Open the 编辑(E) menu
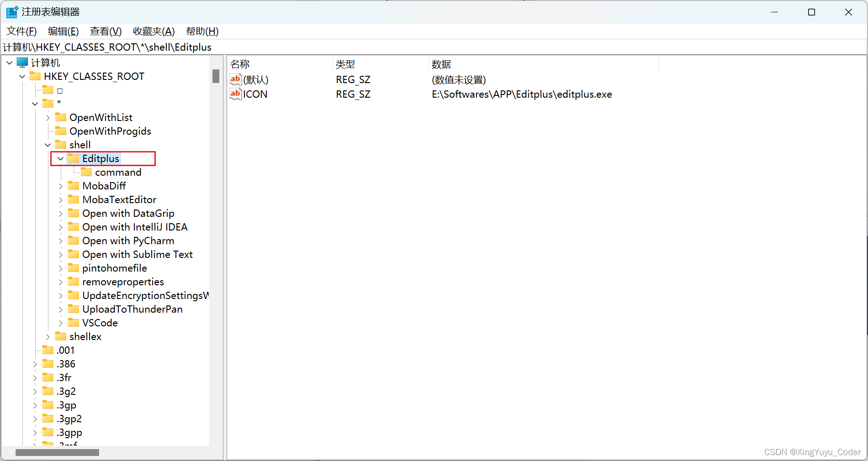The image size is (868, 461). tap(63, 31)
